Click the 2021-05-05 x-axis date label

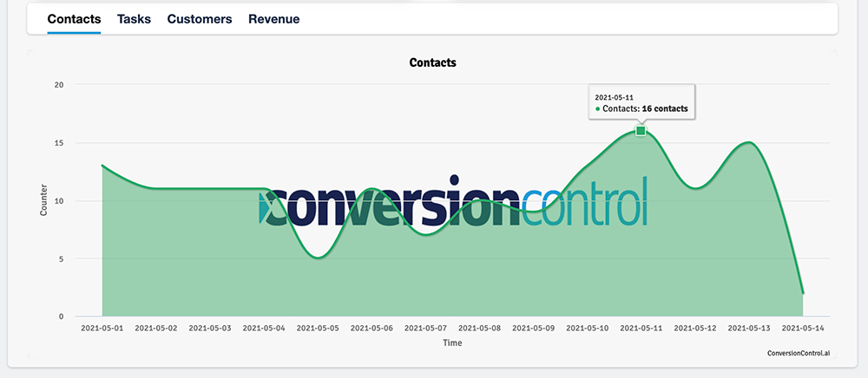point(318,329)
